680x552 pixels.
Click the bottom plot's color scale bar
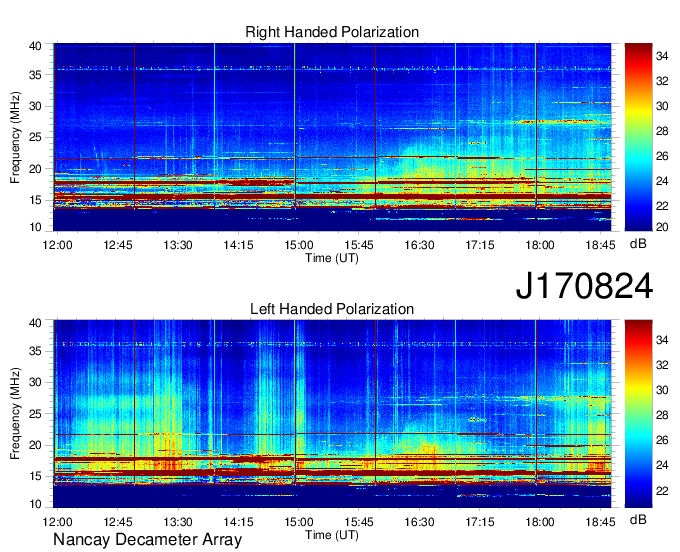[638, 414]
